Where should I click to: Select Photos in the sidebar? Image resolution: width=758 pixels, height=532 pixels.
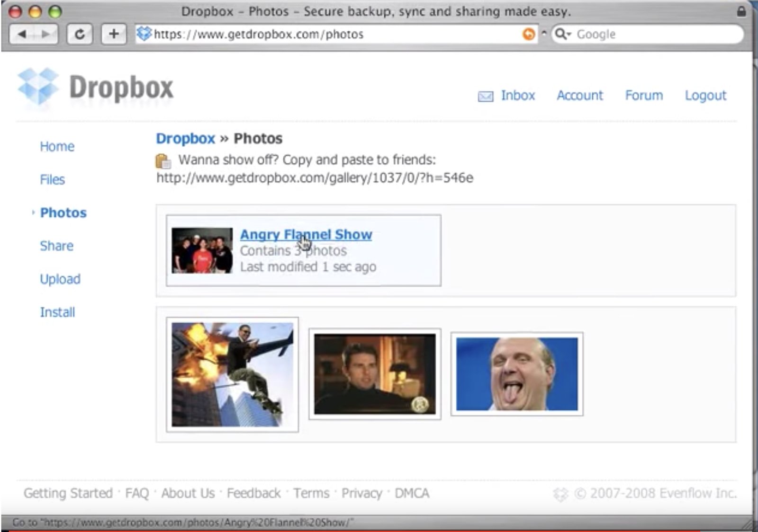click(x=63, y=213)
